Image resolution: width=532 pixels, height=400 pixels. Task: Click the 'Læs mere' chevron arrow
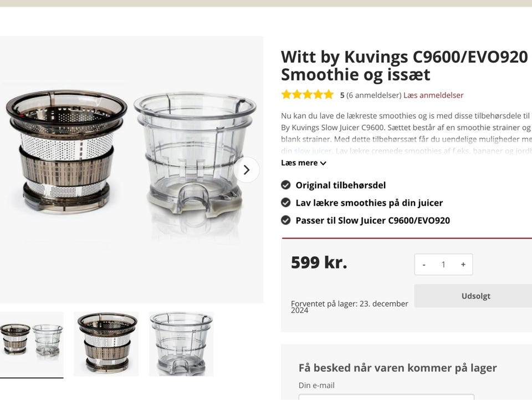[323, 163]
